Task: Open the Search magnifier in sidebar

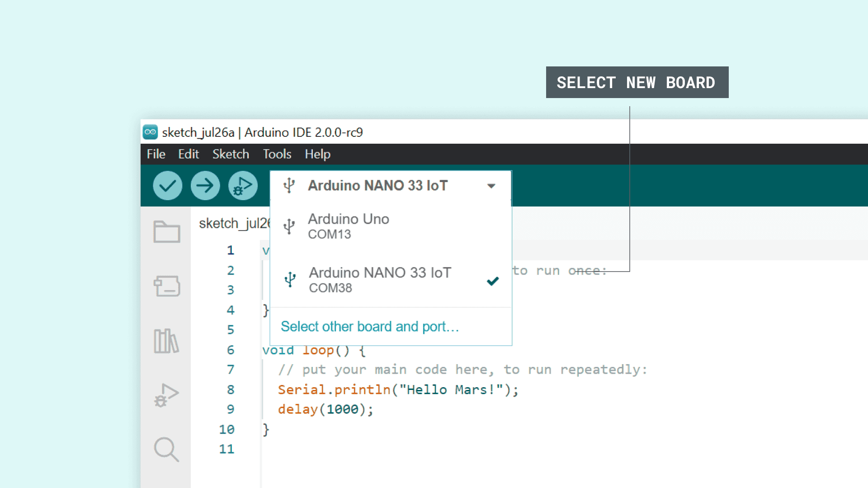Action: [x=166, y=449]
